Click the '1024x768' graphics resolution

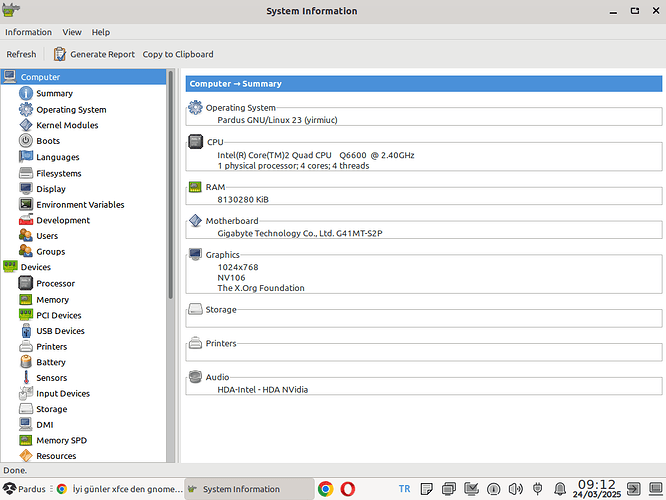coord(238,267)
